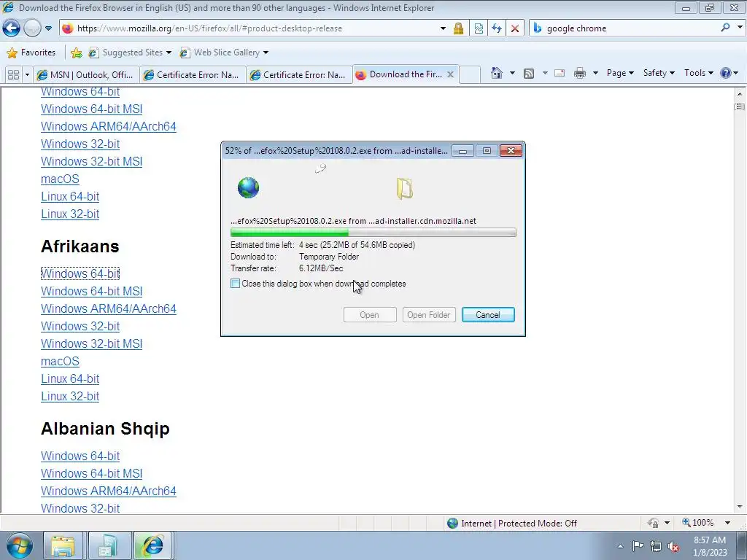Viewport: 747px width, 560px height.
Task: Expand the address bar URL history dropdown
Action: [x=443, y=28]
